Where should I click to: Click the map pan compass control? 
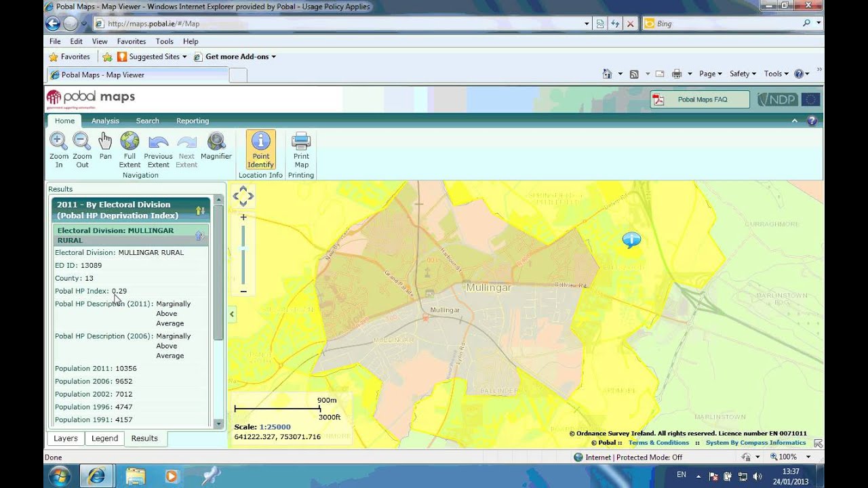click(x=243, y=197)
